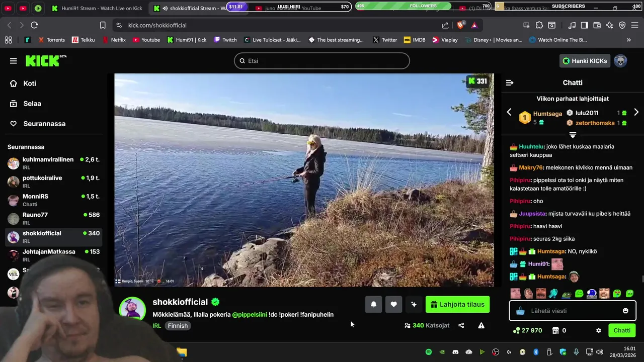644x362 pixels.
Task: Open Selaa in the sidebar
Action: [x=26, y=104]
